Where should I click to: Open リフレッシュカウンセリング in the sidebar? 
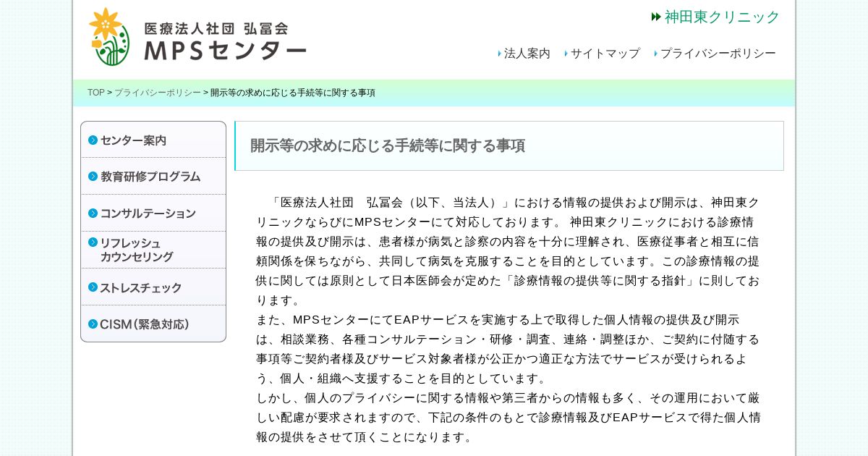point(153,250)
